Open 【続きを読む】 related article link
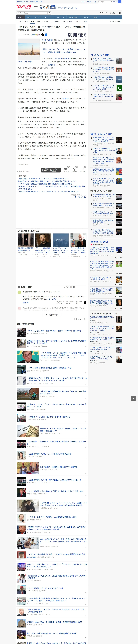The height and width of the screenshot is (644, 138). coord(43,179)
